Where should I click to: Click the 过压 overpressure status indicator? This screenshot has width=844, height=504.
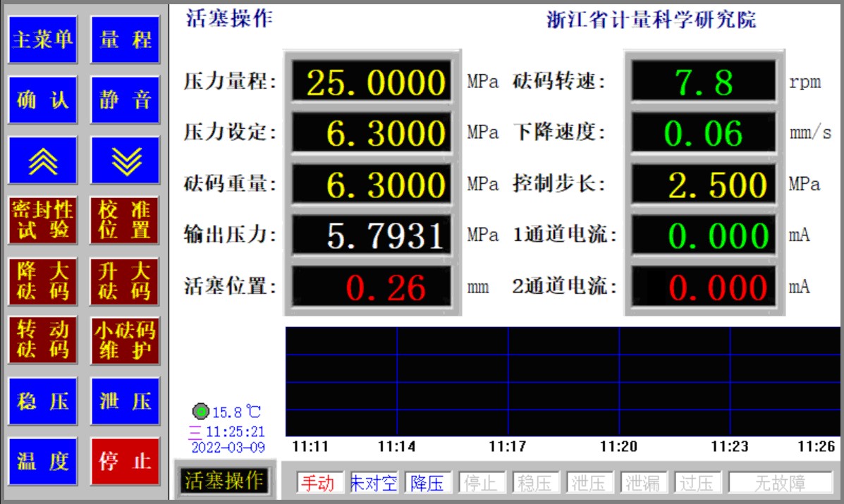coord(697,483)
